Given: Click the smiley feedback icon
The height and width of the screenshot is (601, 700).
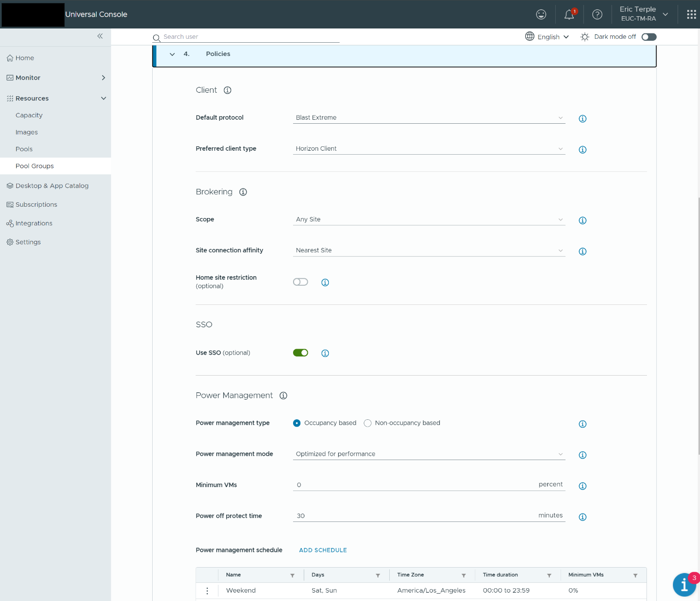Looking at the screenshot, I should (x=541, y=15).
